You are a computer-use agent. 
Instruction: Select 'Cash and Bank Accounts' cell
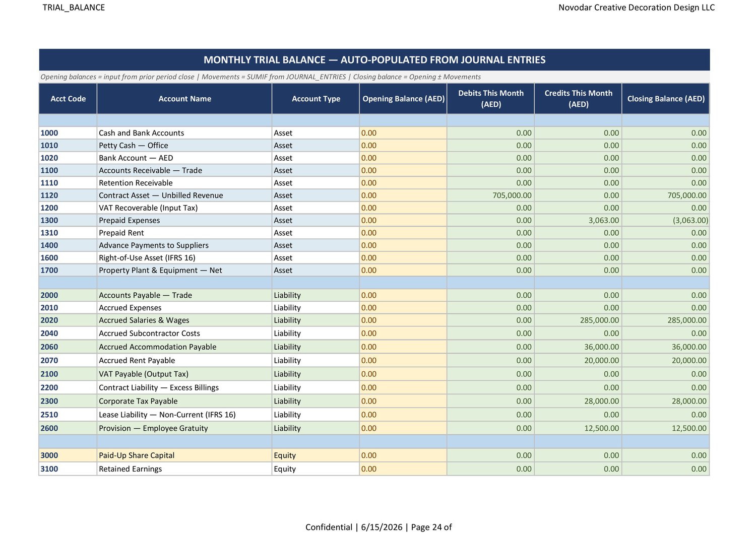pyautogui.click(x=184, y=133)
